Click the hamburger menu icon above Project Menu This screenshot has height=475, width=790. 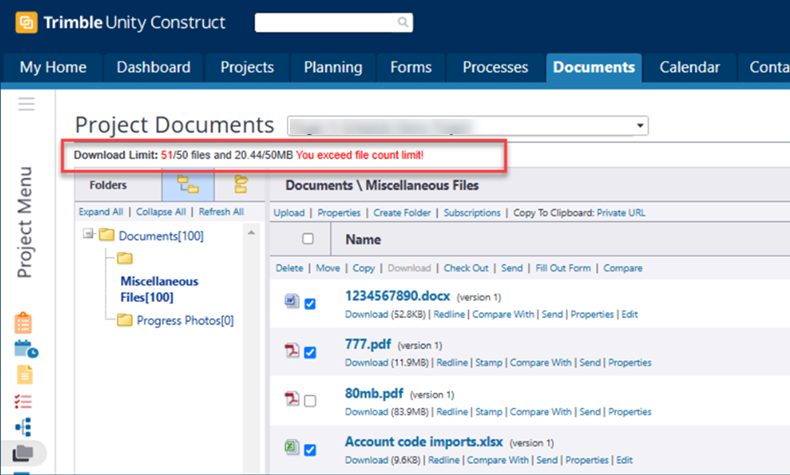point(26,104)
